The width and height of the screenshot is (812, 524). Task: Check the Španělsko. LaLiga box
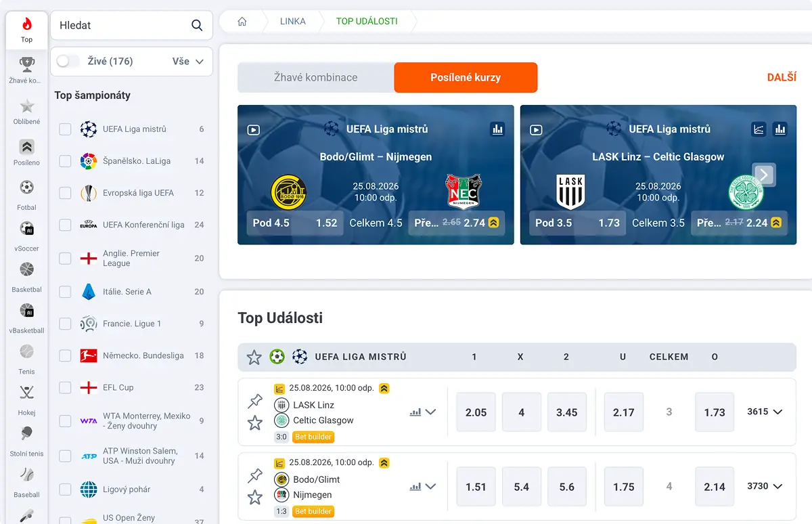(65, 161)
